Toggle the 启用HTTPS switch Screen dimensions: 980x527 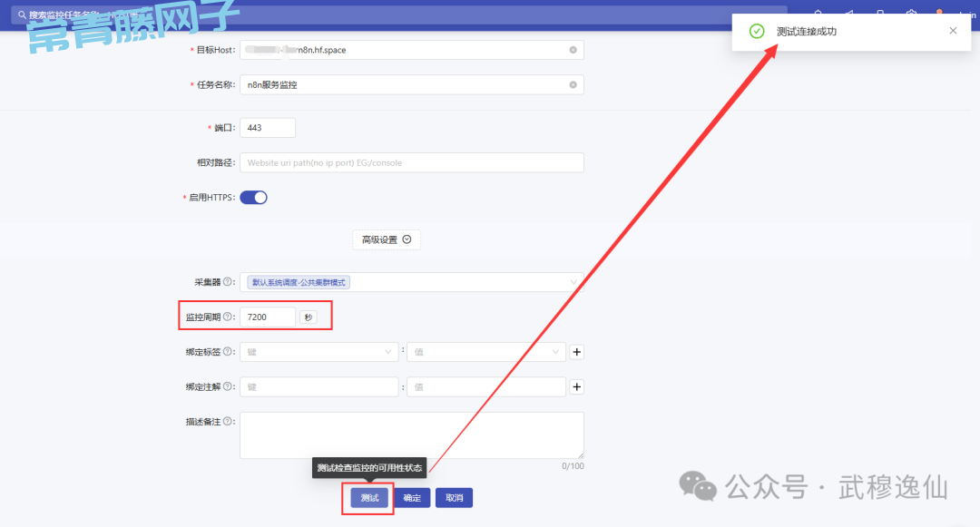click(253, 198)
